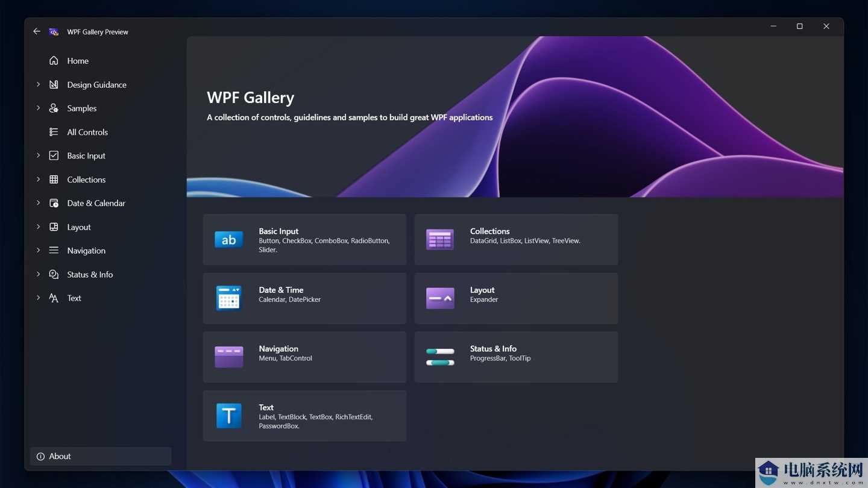Open the Text card title

coord(266,407)
